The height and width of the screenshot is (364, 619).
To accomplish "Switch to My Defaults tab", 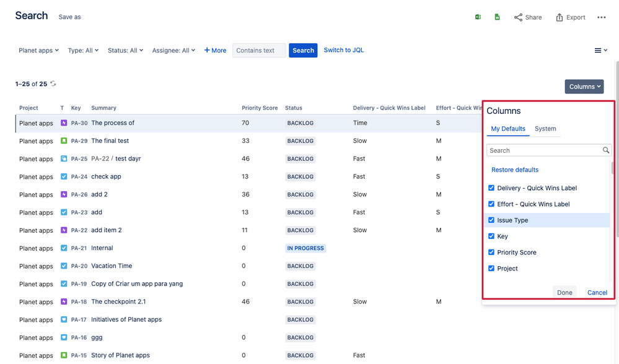I will click(508, 129).
